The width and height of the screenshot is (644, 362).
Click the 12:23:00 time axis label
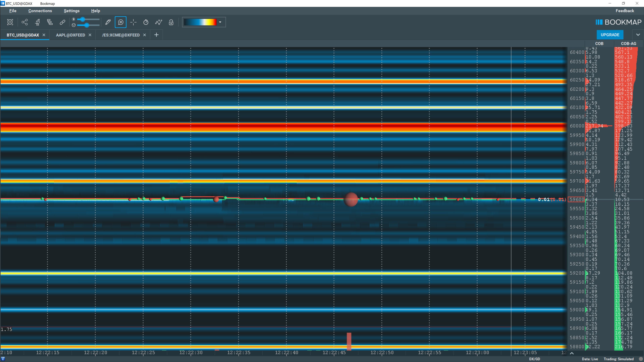(477, 352)
